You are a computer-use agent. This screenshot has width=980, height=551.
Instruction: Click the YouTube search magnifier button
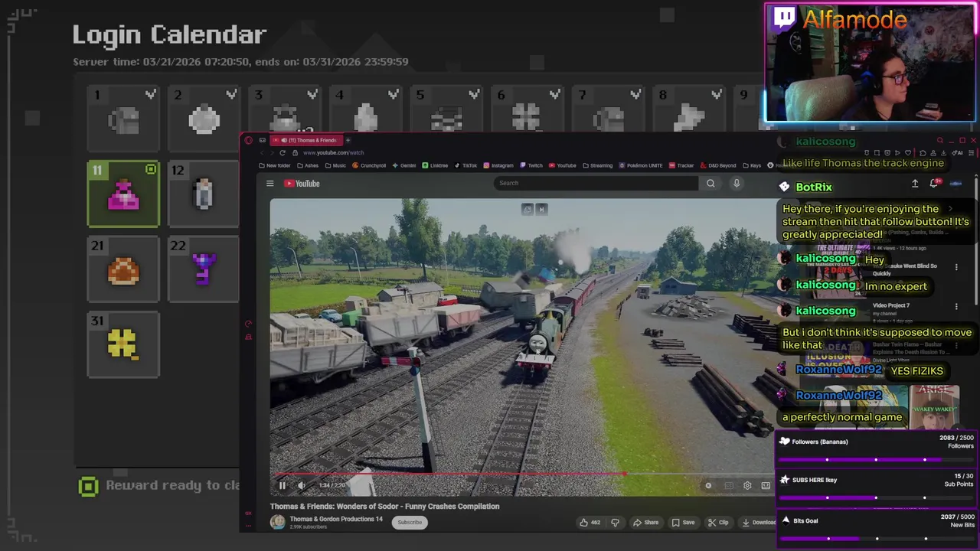710,183
